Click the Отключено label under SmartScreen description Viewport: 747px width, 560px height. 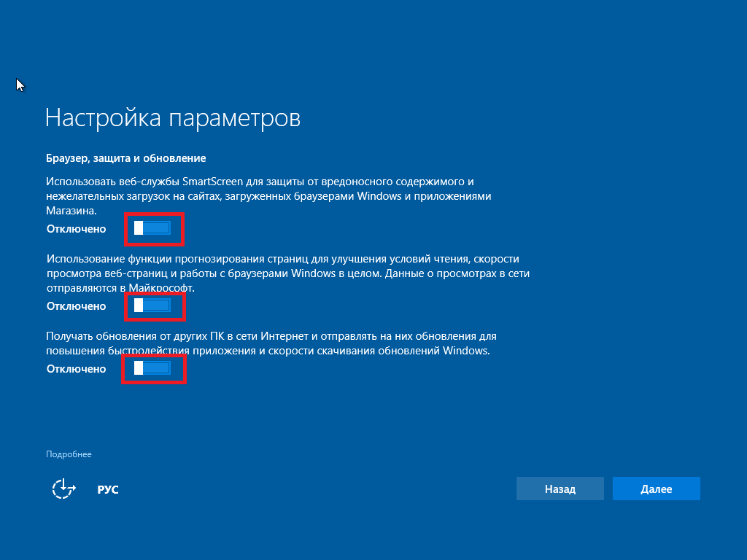[76, 229]
